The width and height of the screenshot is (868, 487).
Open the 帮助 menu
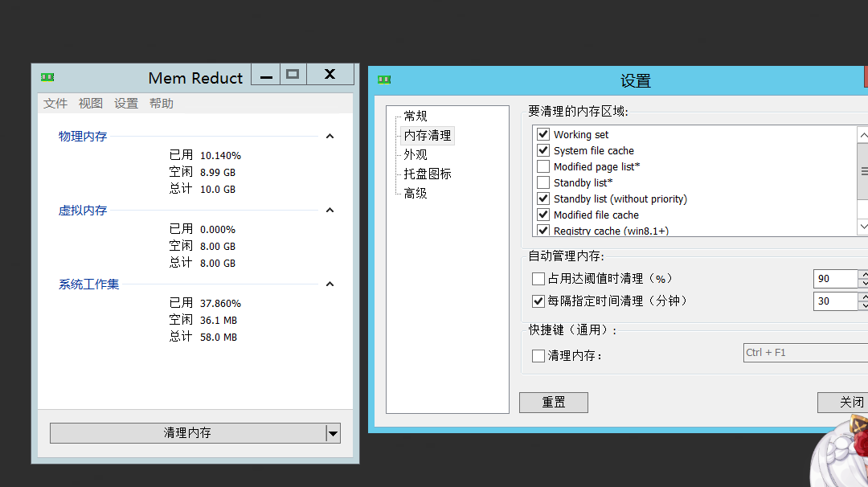(x=162, y=104)
